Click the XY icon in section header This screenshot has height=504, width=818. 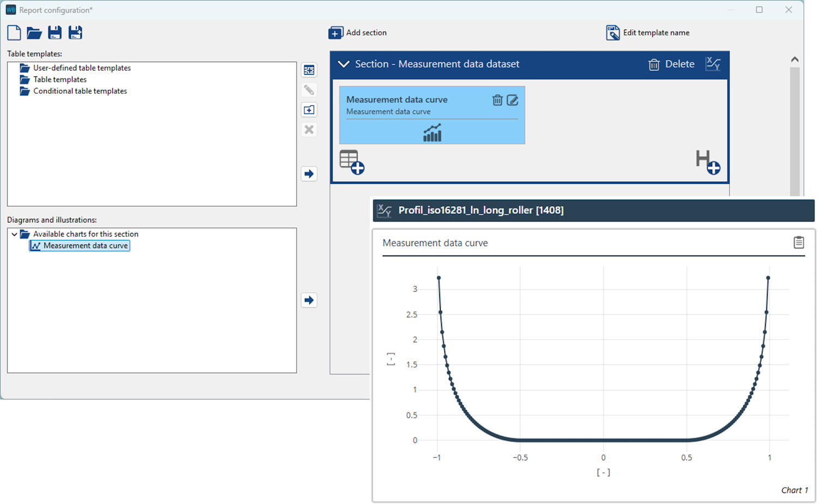713,64
